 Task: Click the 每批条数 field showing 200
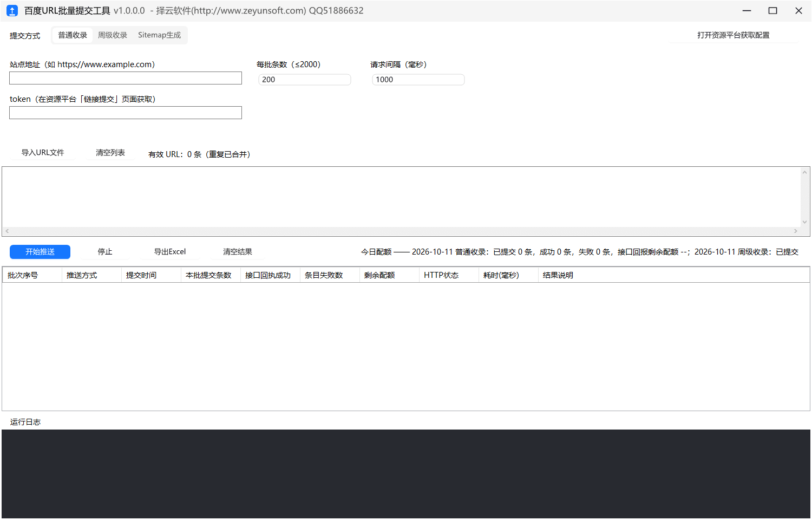(x=304, y=80)
